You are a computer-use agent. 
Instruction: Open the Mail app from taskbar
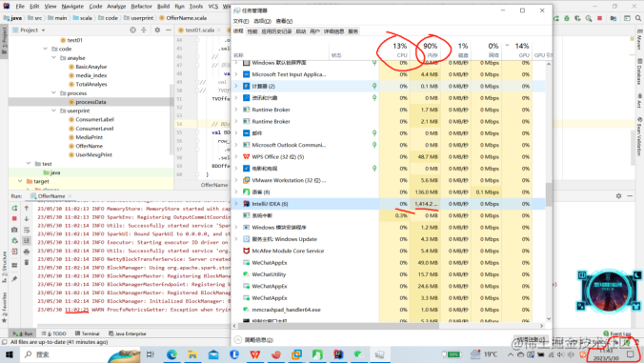coord(213,354)
